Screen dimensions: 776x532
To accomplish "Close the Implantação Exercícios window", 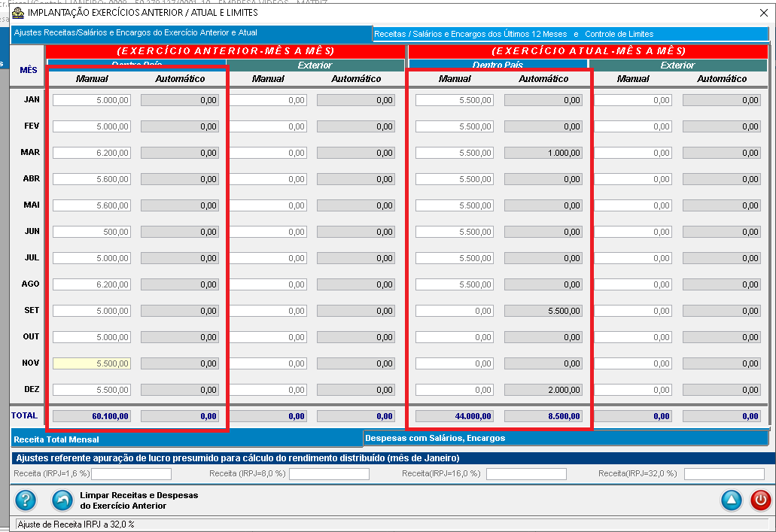I will [x=764, y=13].
